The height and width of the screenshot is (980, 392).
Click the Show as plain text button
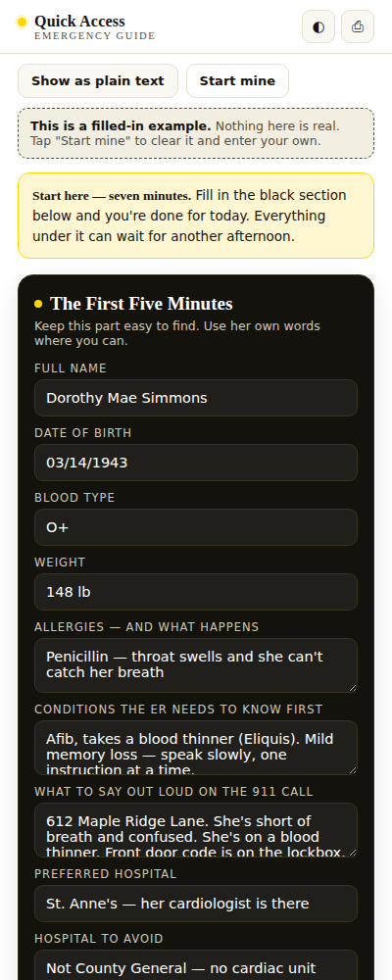tap(98, 80)
